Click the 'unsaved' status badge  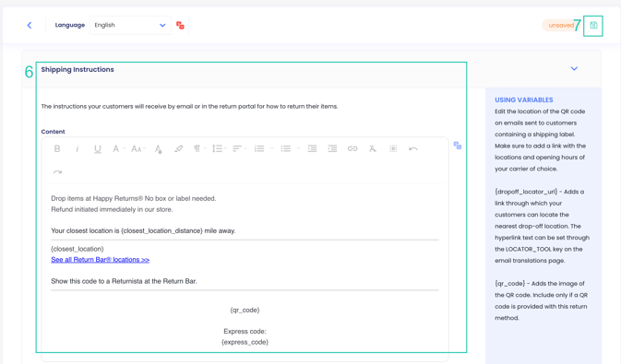click(561, 25)
